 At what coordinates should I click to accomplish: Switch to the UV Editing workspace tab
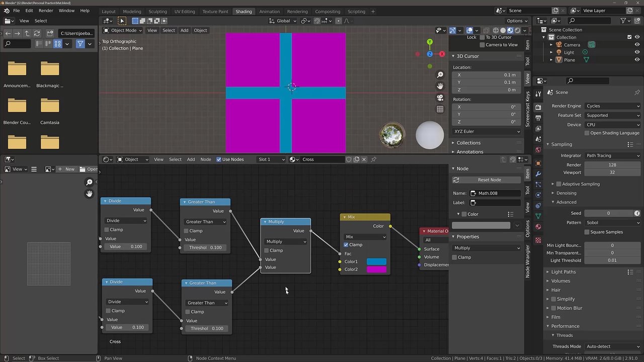(184, 12)
